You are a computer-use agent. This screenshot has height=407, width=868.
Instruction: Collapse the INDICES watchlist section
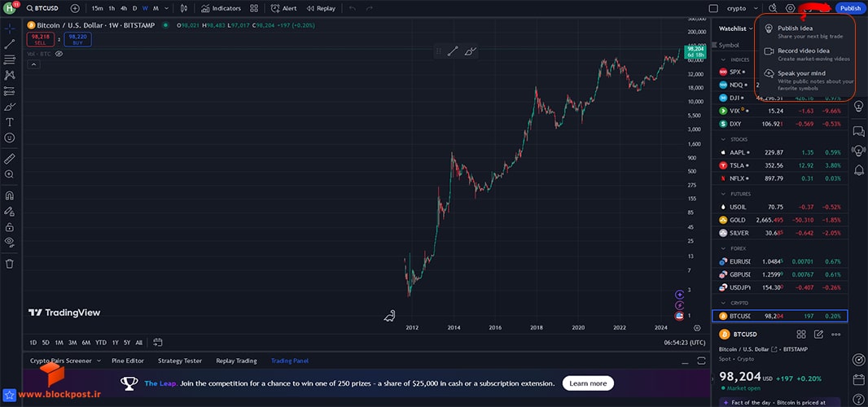(x=724, y=59)
